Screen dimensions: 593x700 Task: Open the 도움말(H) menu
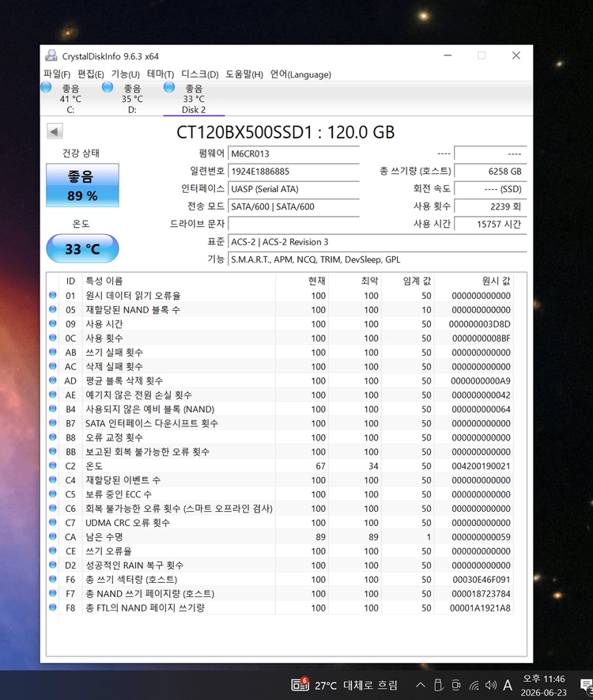[x=244, y=74]
